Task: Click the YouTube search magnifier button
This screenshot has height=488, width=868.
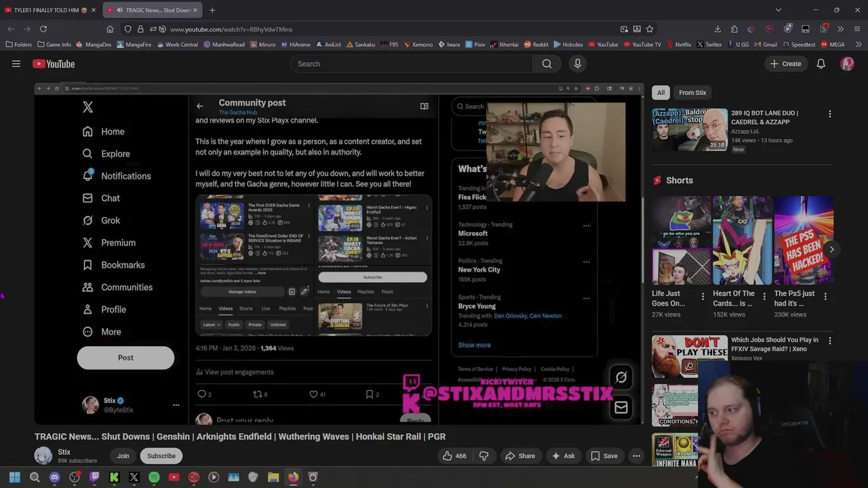Action: (547, 64)
